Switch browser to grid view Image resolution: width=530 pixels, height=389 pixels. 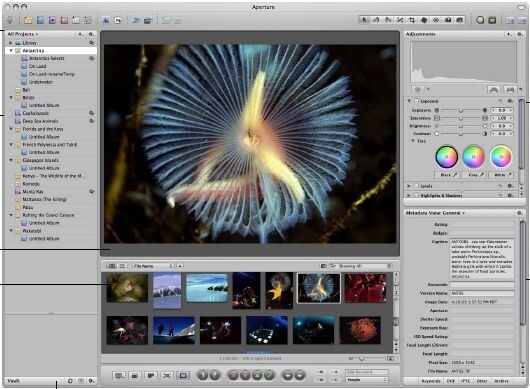coord(111,266)
